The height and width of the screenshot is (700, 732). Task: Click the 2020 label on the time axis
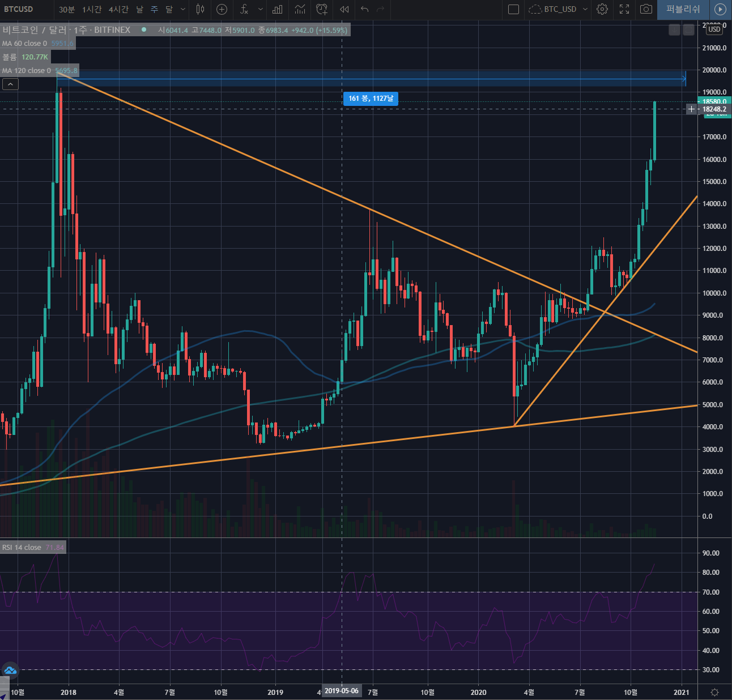pyautogui.click(x=479, y=692)
